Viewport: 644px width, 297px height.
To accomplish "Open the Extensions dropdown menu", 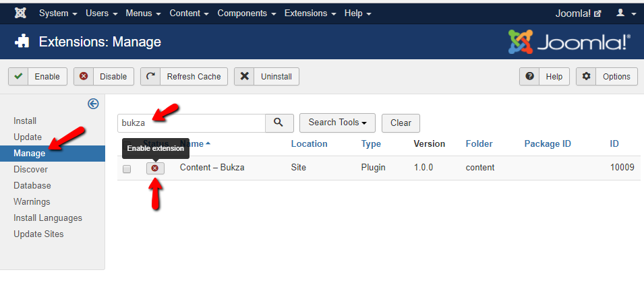I will pos(310,13).
